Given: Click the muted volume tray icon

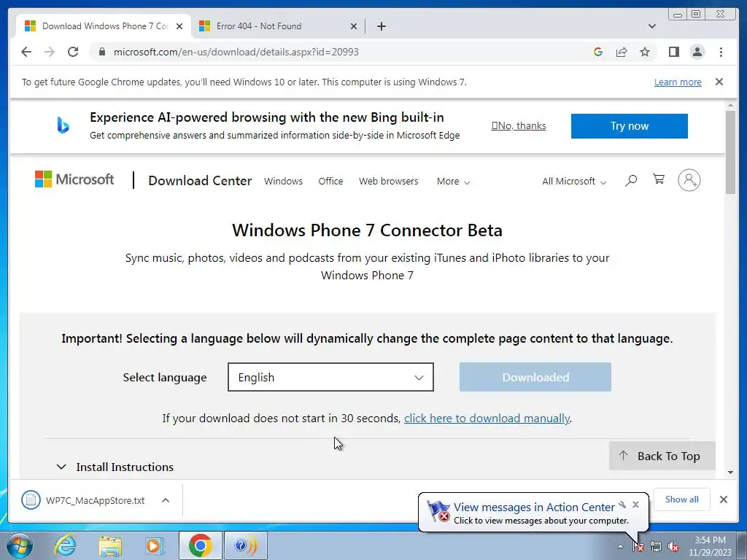Looking at the screenshot, I should pyautogui.click(x=673, y=547).
